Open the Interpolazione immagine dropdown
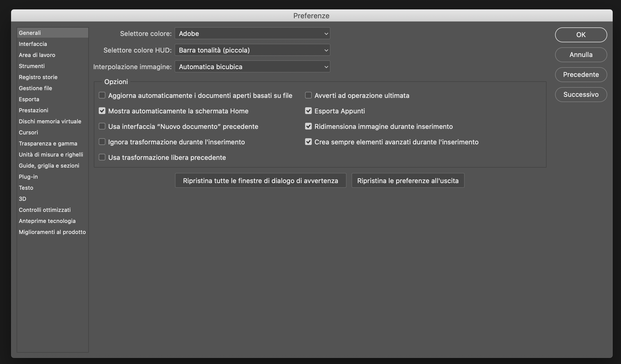 tap(252, 66)
